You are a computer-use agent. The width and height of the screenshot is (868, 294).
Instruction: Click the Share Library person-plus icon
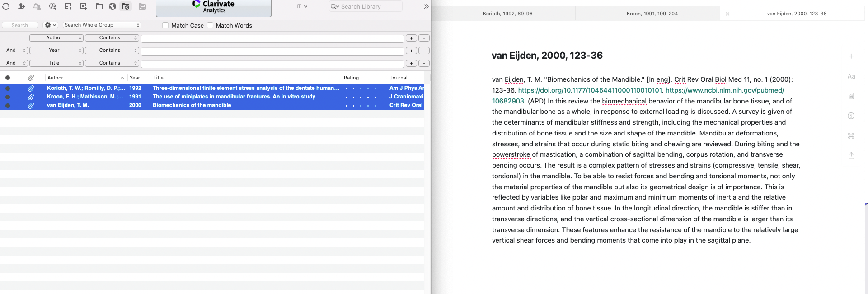(x=21, y=6)
